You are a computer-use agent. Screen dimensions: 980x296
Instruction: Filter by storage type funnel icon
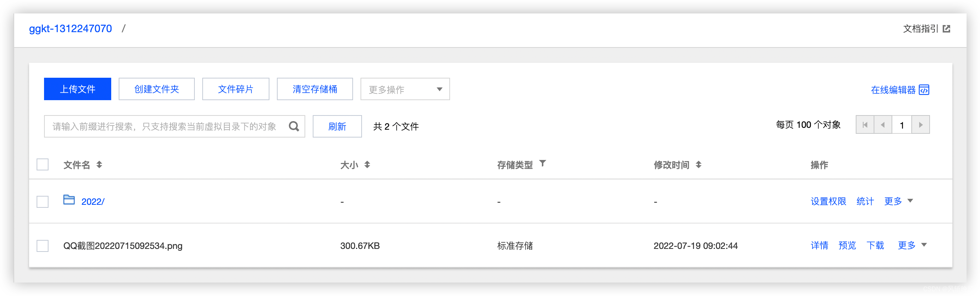coord(543,163)
